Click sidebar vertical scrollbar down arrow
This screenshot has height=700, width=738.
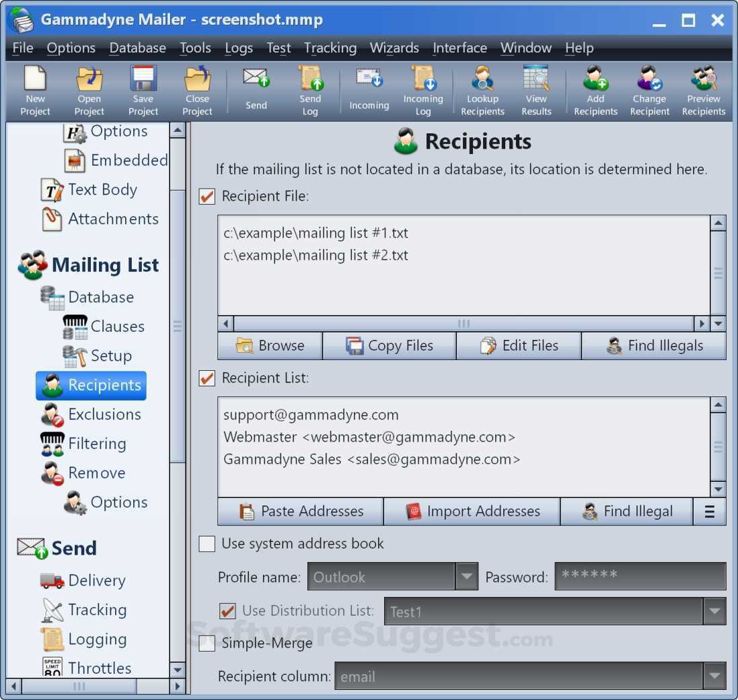point(178,670)
